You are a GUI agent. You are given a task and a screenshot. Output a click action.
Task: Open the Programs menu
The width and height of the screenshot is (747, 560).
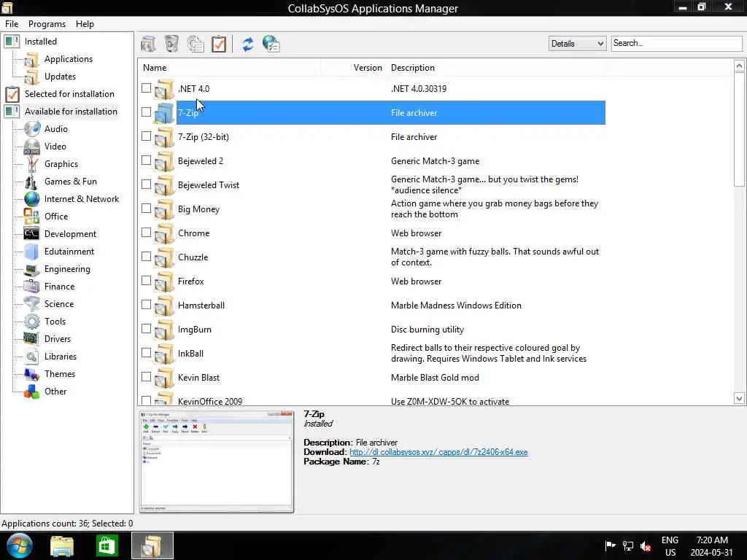pyautogui.click(x=47, y=24)
